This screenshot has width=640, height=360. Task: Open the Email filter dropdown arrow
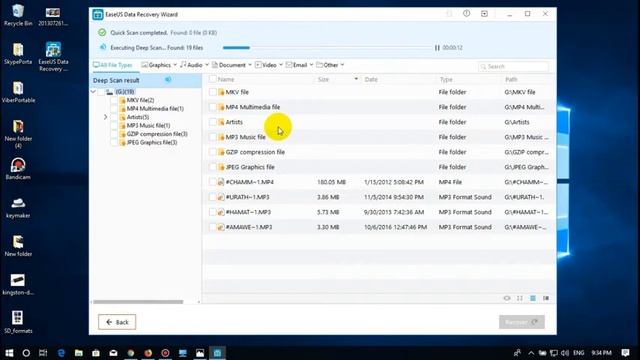point(311,65)
